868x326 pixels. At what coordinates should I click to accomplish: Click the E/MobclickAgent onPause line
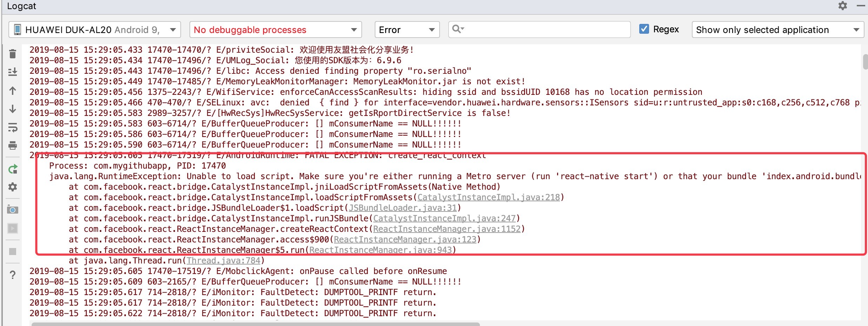click(238, 271)
